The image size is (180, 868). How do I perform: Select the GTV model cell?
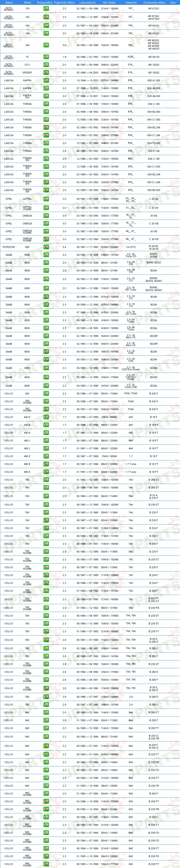tap(27, 65)
